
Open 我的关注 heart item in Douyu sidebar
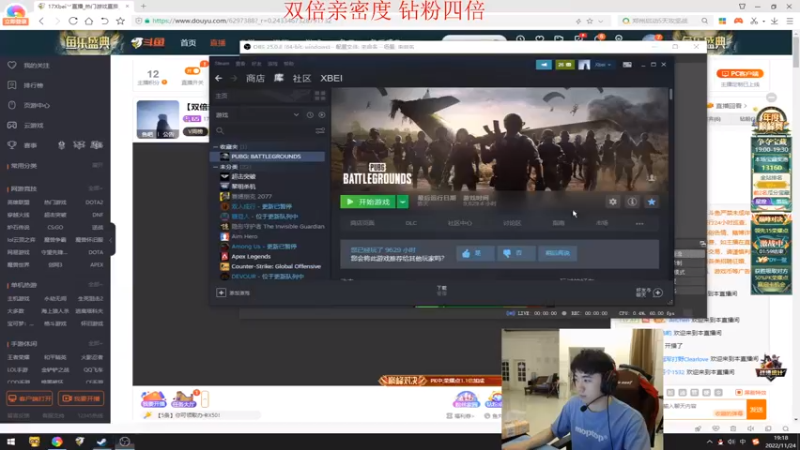29,65
